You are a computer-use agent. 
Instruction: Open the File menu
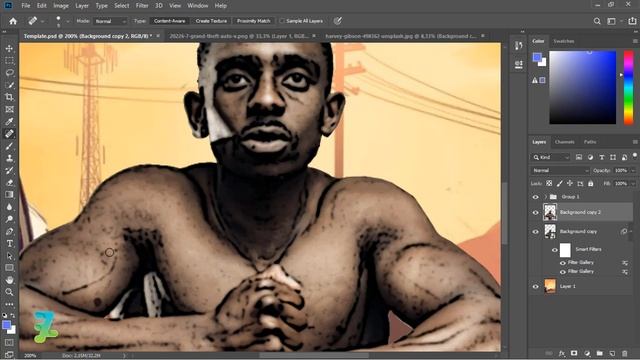[x=26, y=6]
